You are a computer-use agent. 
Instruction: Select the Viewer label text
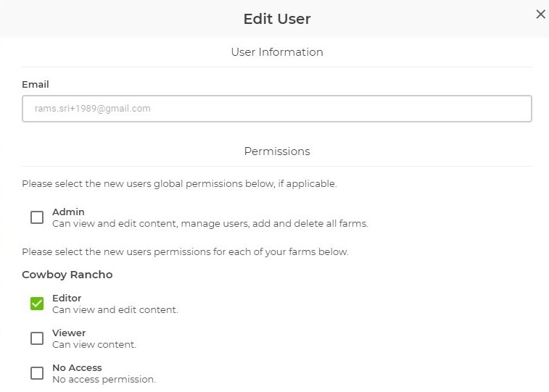click(69, 333)
